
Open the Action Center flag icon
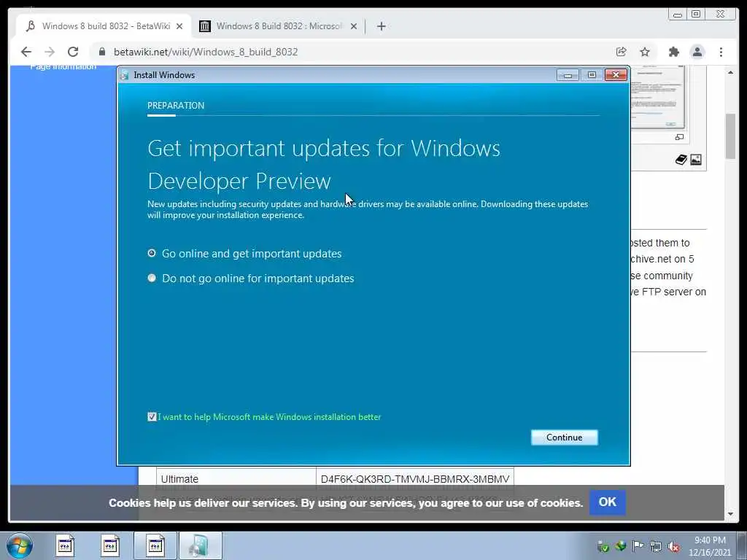tap(638, 546)
